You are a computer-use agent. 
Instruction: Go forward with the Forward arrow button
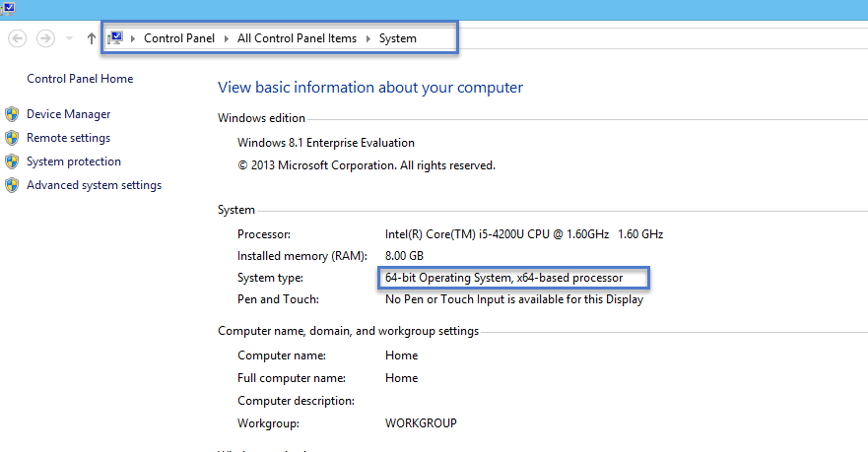pyautogui.click(x=45, y=38)
